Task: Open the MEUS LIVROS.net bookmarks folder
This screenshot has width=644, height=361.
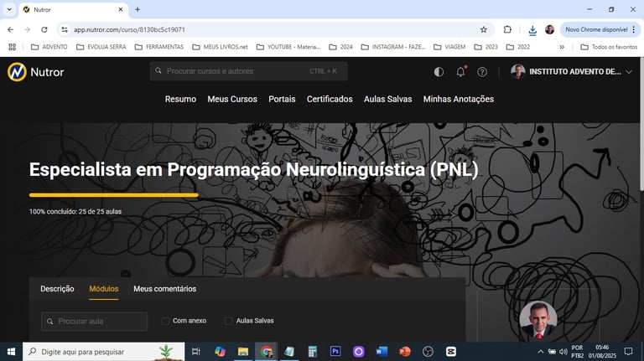Action: [x=221, y=47]
